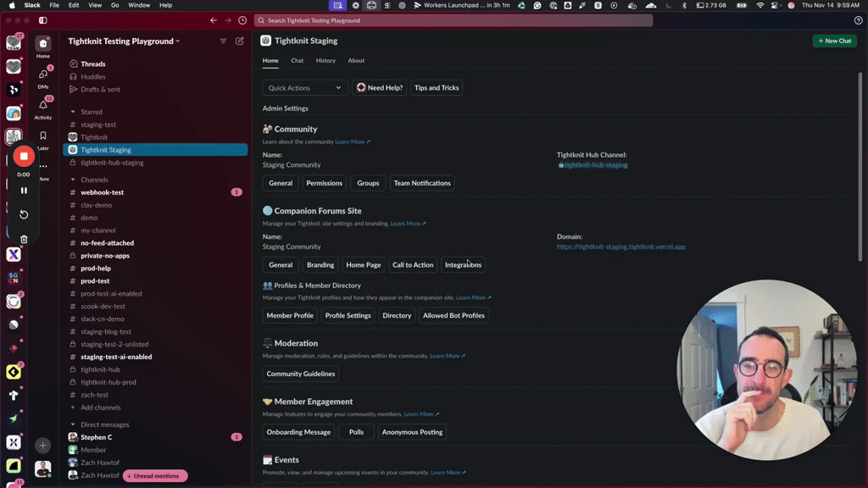Stop the screen recording
868x488 pixels.
(x=24, y=156)
